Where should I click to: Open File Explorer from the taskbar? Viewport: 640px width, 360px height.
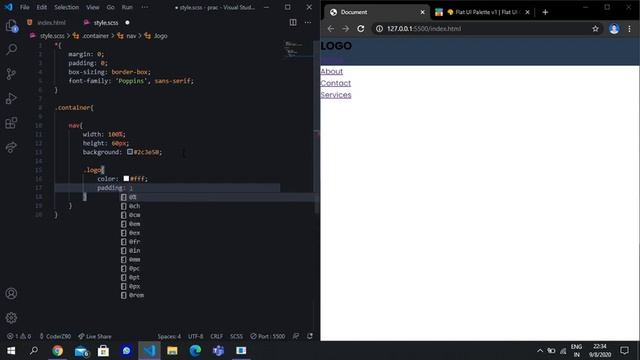172,351
